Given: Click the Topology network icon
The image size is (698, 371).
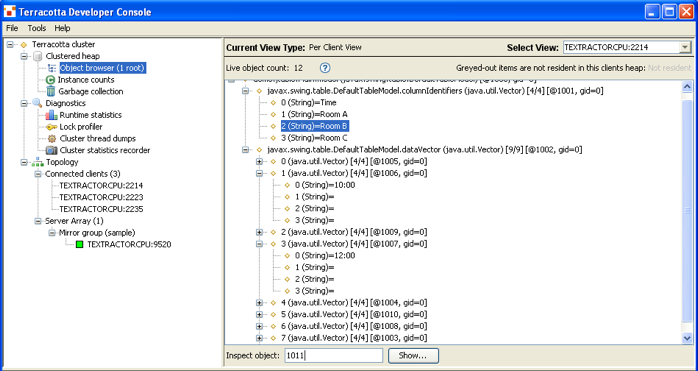Looking at the screenshot, I should (x=38, y=162).
